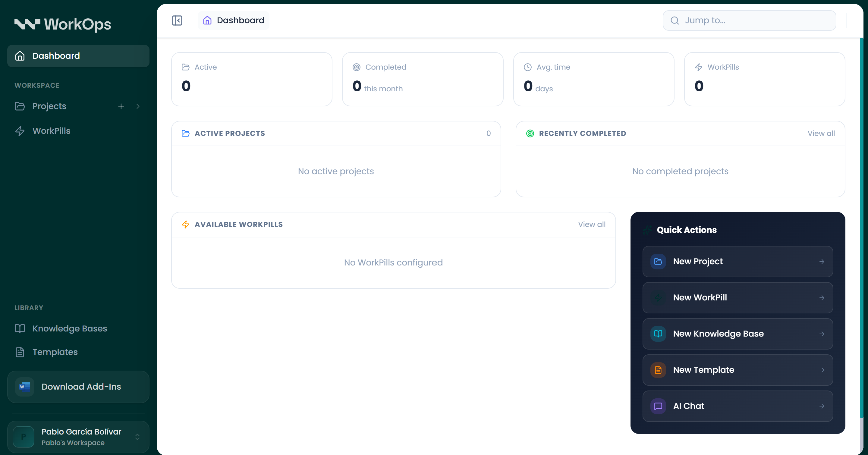This screenshot has height=455, width=868.
Task: Click the New WorkPill quick action
Action: coord(737,298)
